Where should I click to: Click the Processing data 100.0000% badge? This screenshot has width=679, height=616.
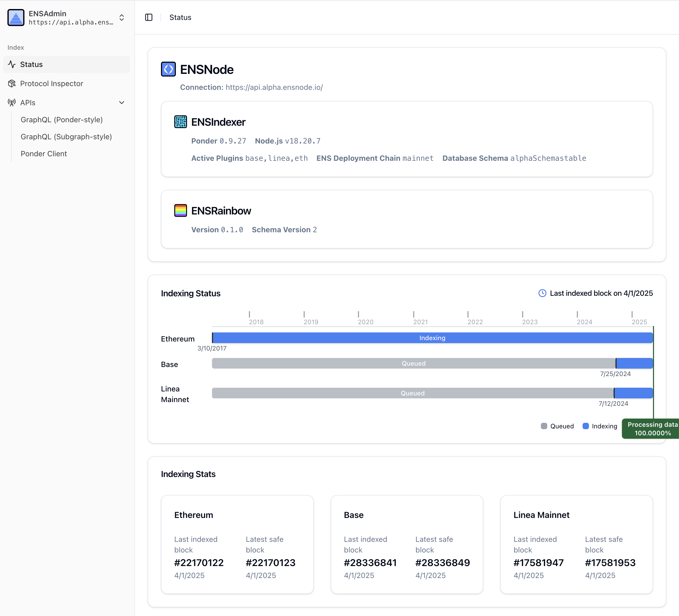coord(650,429)
